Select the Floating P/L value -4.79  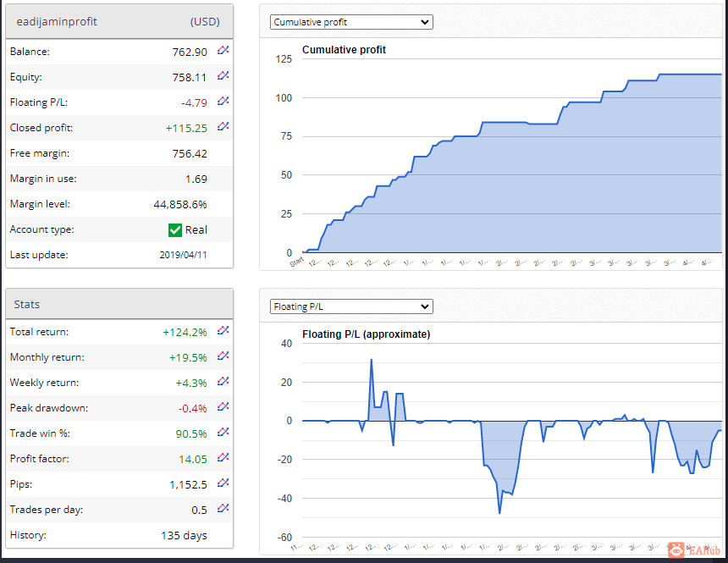194,102
